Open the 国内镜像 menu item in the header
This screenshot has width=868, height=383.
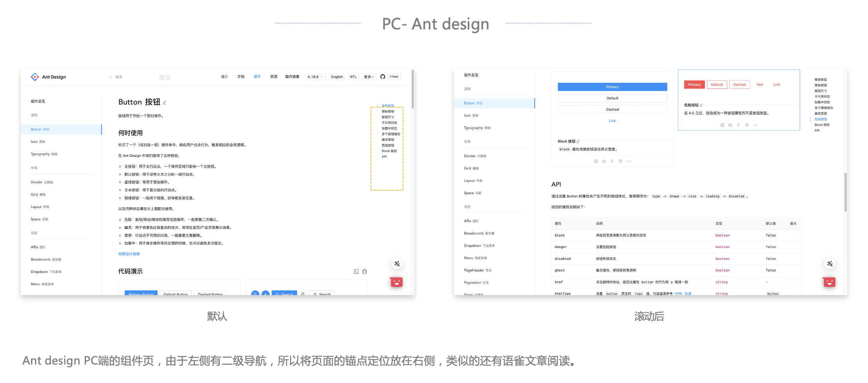click(x=292, y=77)
